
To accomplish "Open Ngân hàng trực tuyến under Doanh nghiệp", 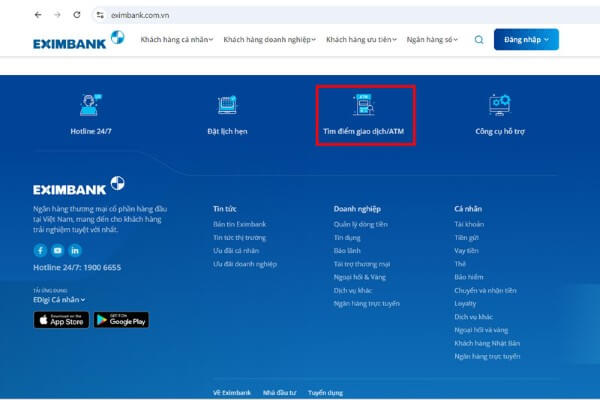I will pyautogui.click(x=367, y=304).
